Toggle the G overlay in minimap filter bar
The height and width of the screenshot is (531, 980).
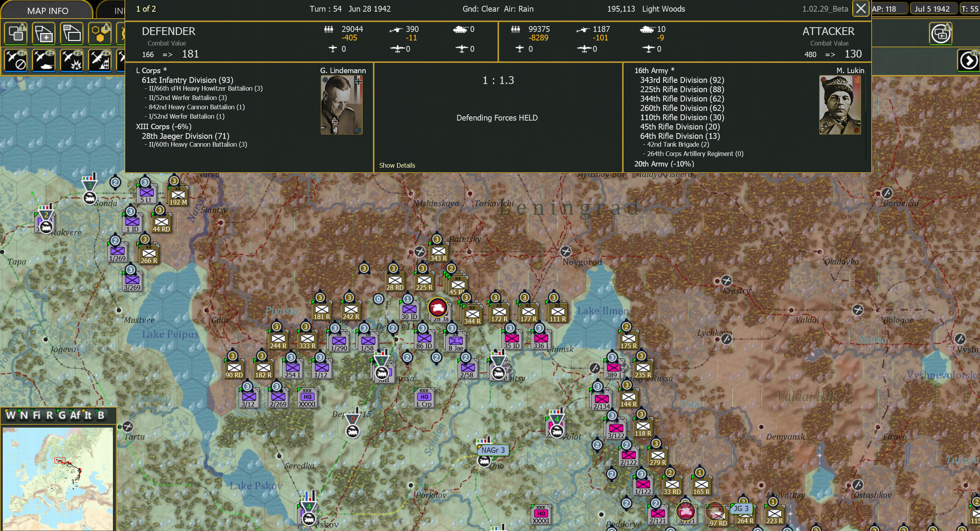61,415
